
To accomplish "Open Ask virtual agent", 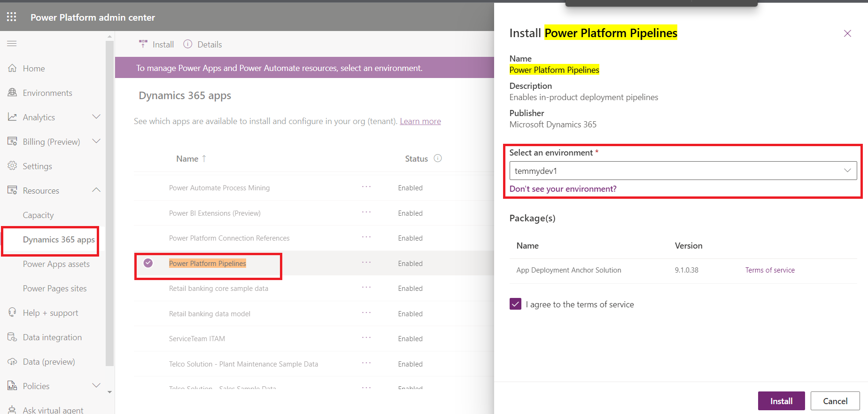I will click(53, 410).
